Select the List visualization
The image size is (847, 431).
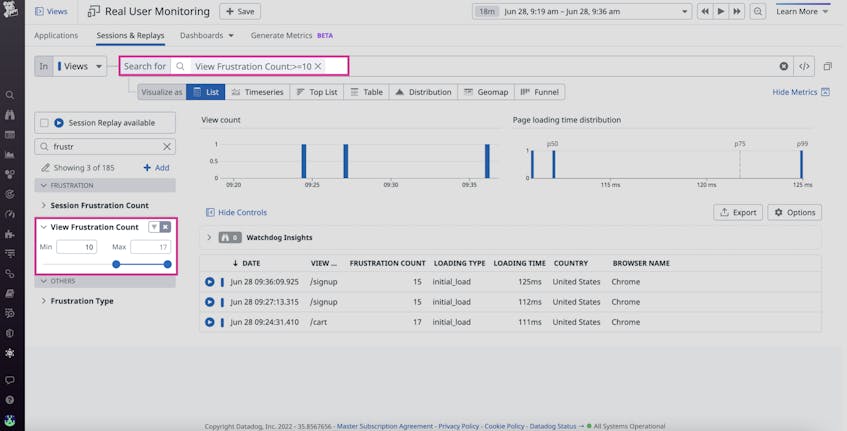pos(206,92)
